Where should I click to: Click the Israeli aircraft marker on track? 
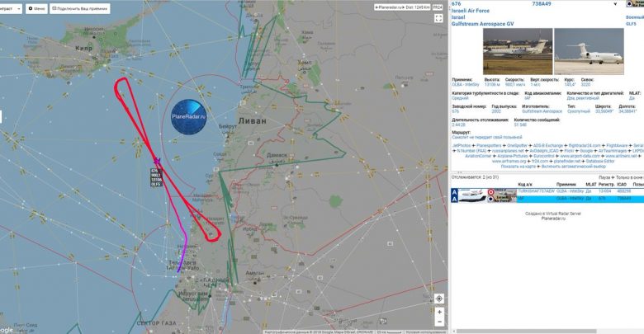157,161
